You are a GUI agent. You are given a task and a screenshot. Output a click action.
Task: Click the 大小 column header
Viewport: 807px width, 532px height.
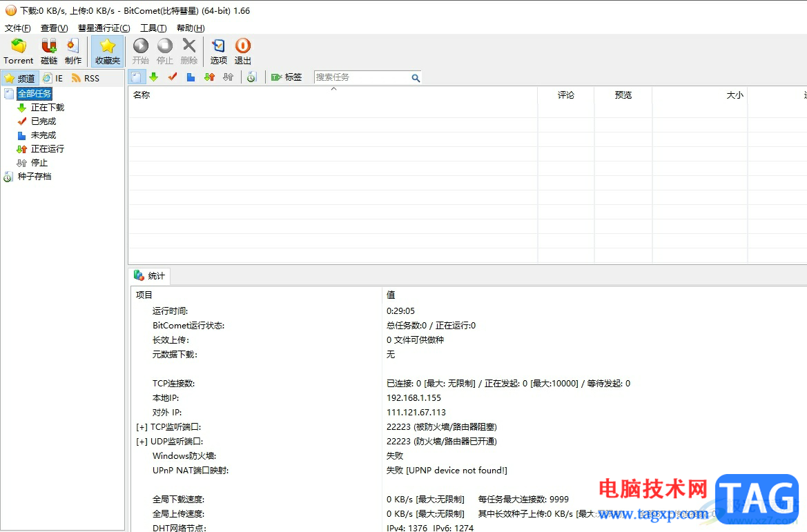(x=700, y=95)
